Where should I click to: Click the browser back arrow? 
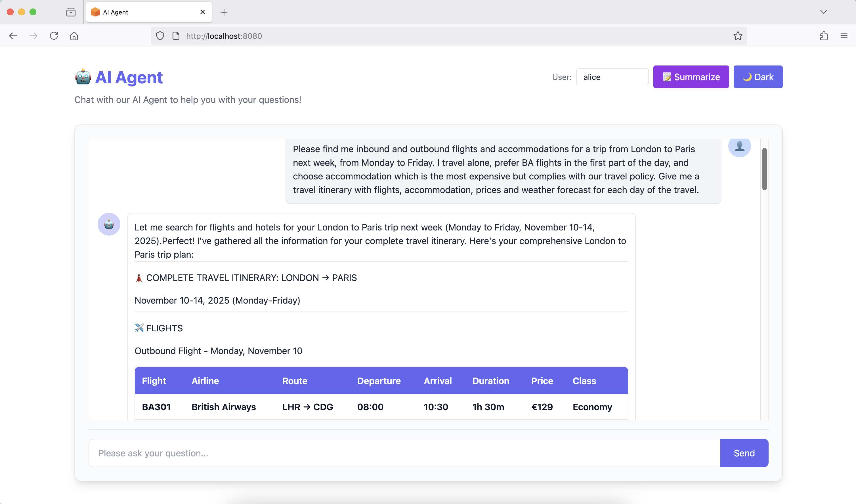[13, 36]
